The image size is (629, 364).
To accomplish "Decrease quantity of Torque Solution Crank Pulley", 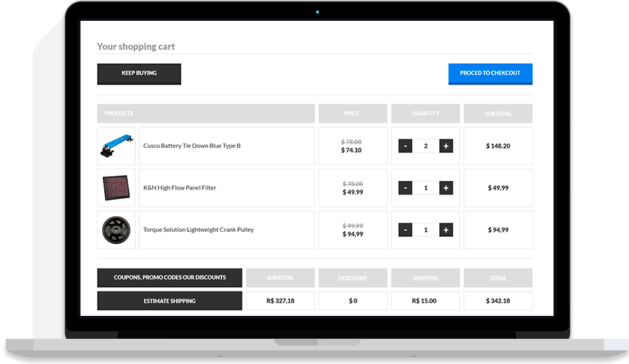I will pos(405,230).
